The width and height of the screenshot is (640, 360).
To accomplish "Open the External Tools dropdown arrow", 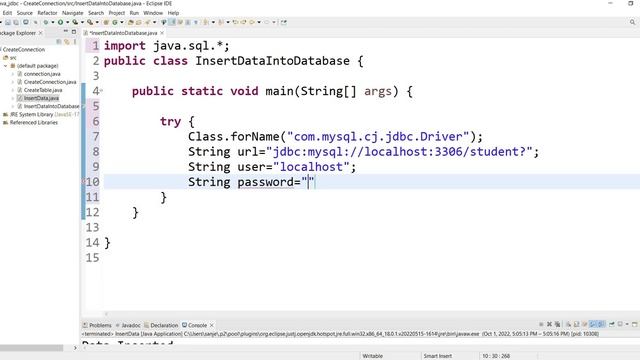I will [97, 22].
